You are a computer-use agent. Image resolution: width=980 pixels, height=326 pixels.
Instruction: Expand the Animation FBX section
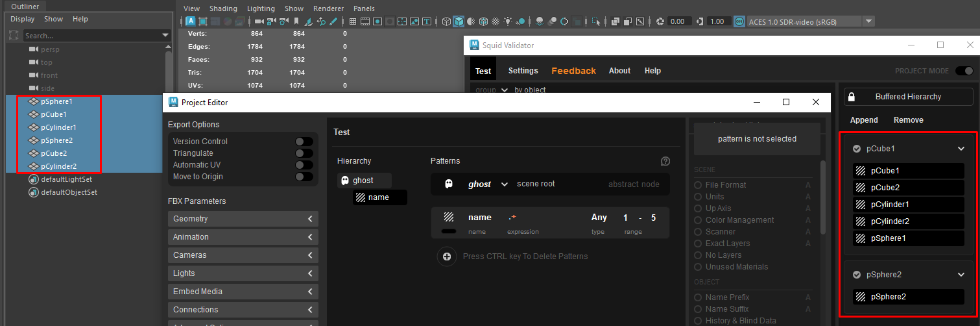tap(243, 237)
